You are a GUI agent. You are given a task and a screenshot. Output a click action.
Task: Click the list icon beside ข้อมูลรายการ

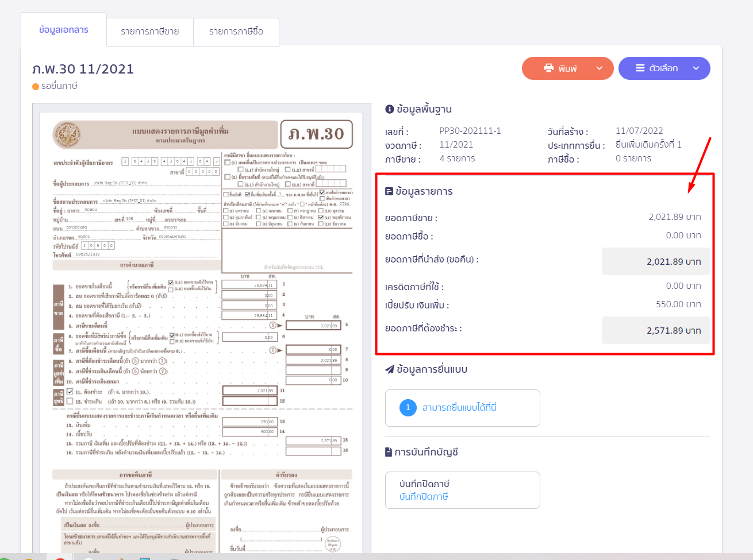[389, 191]
